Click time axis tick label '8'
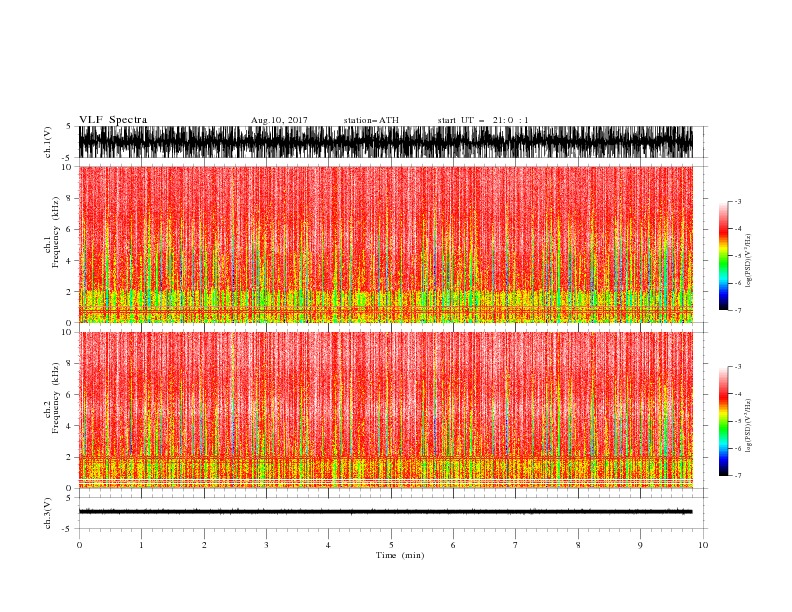The image size is (792, 612). (578, 545)
